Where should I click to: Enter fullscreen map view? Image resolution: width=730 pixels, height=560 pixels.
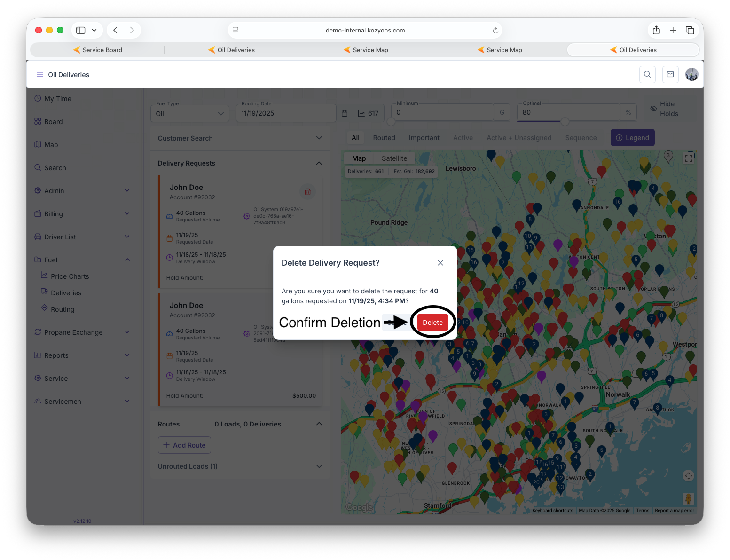689,158
